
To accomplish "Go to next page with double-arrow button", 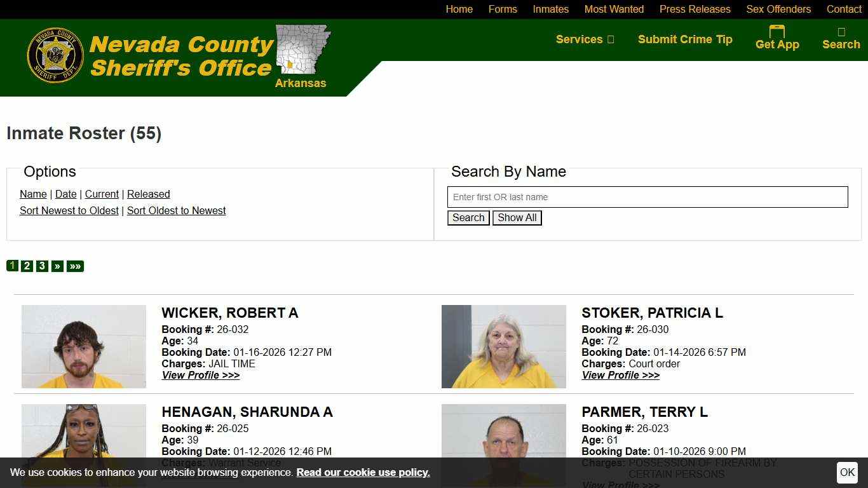I will click(x=74, y=266).
